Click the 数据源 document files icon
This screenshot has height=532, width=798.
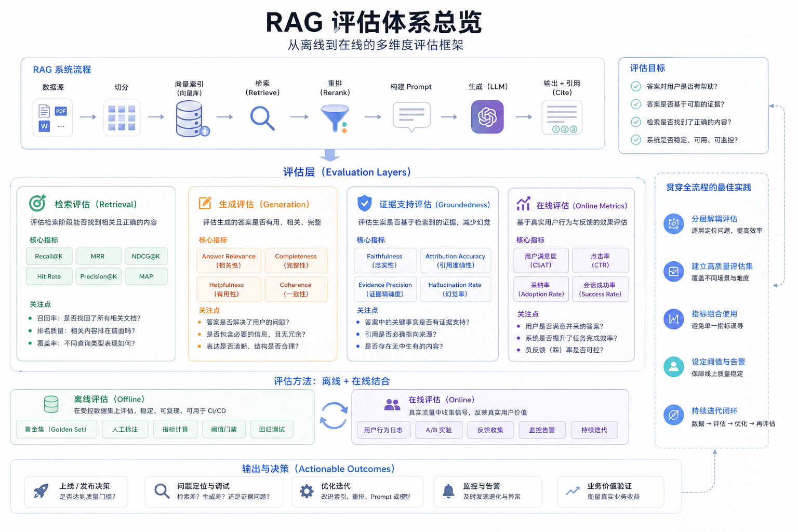(53, 117)
